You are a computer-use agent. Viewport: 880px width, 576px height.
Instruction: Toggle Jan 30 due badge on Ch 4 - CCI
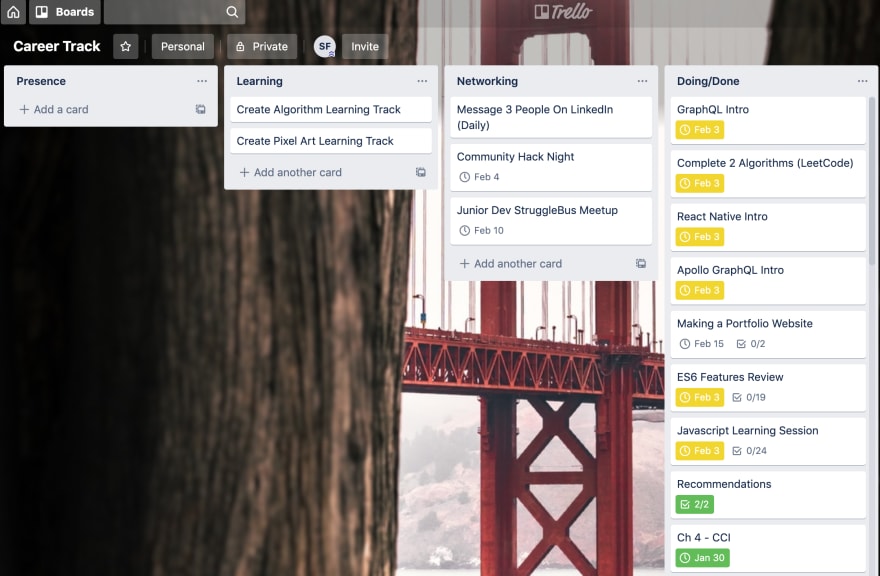click(702, 557)
